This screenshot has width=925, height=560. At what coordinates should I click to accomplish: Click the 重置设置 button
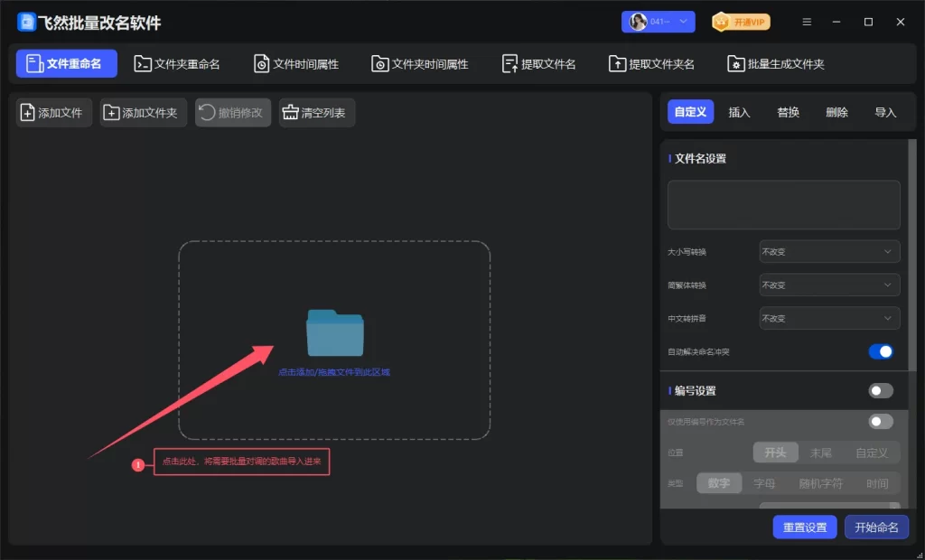click(x=805, y=527)
